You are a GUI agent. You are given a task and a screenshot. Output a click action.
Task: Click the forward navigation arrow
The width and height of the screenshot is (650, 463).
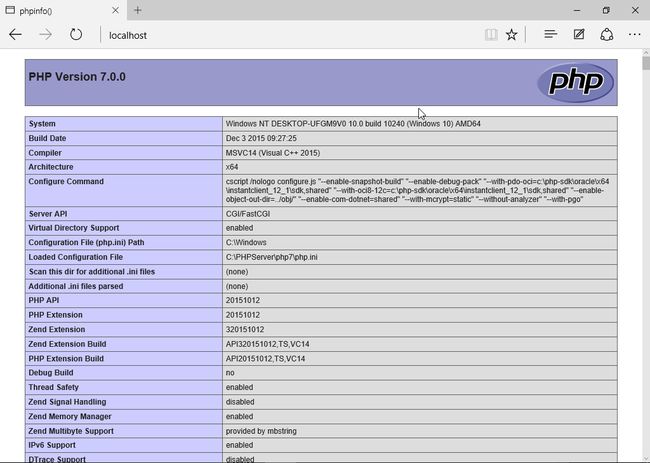tap(46, 35)
